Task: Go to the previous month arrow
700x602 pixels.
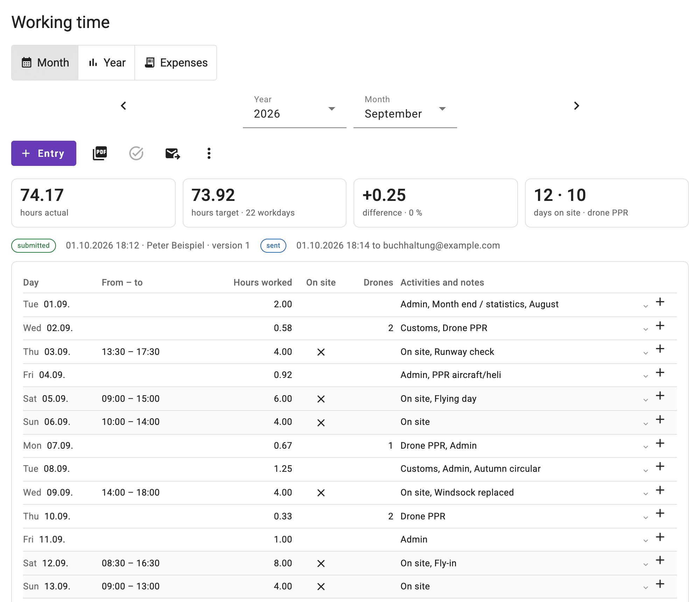Action: coord(124,106)
